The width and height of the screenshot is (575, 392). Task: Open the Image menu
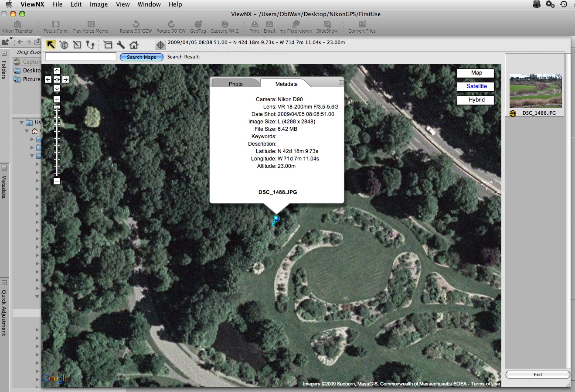(x=99, y=4)
